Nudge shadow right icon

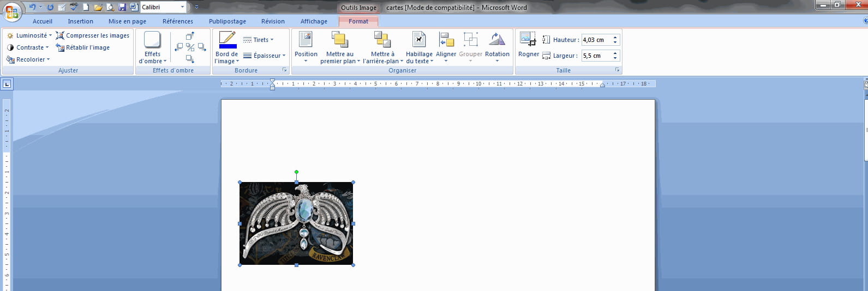[x=202, y=47]
